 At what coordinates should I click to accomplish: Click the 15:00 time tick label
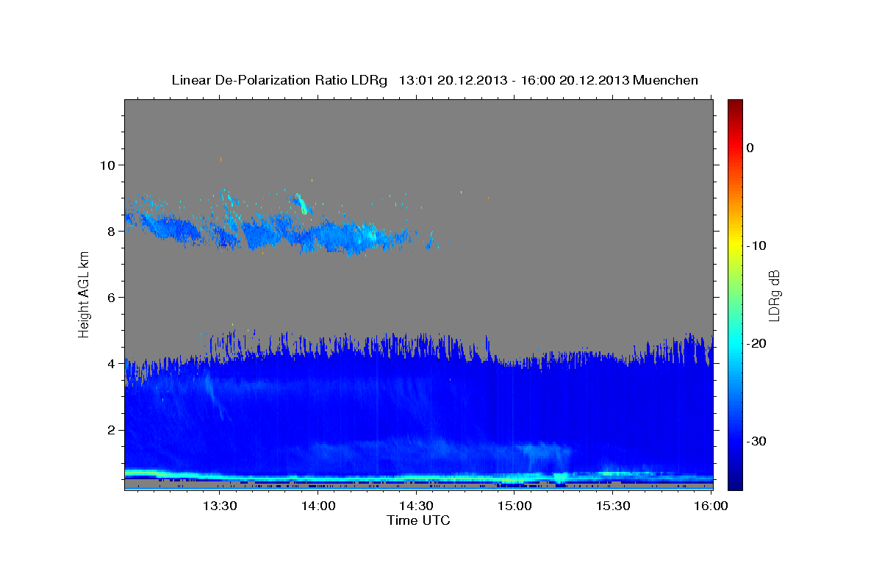(x=514, y=506)
